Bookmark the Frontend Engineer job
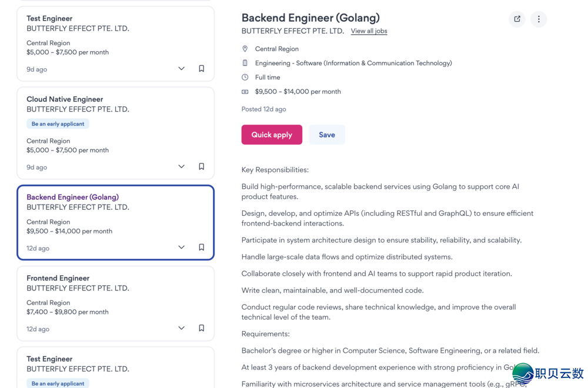588x388 pixels. (201, 329)
